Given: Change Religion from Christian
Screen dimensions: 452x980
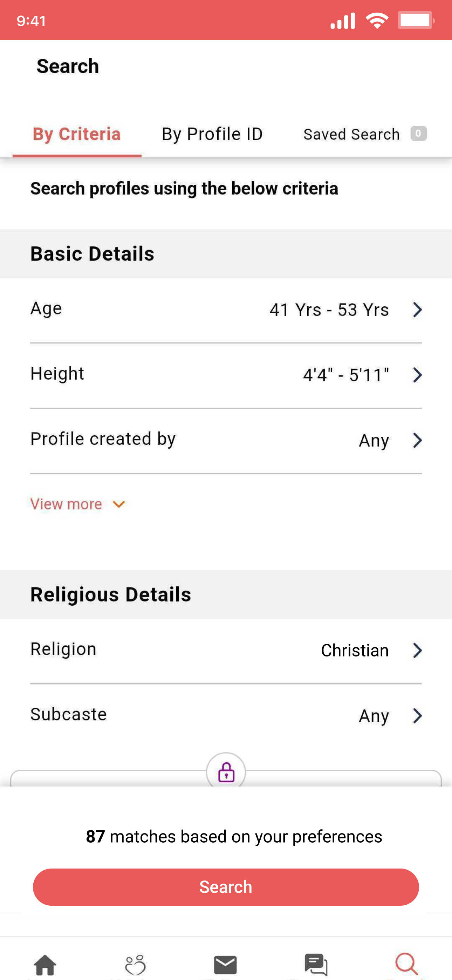Looking at the screenshot, I should (x=226, y=651).
